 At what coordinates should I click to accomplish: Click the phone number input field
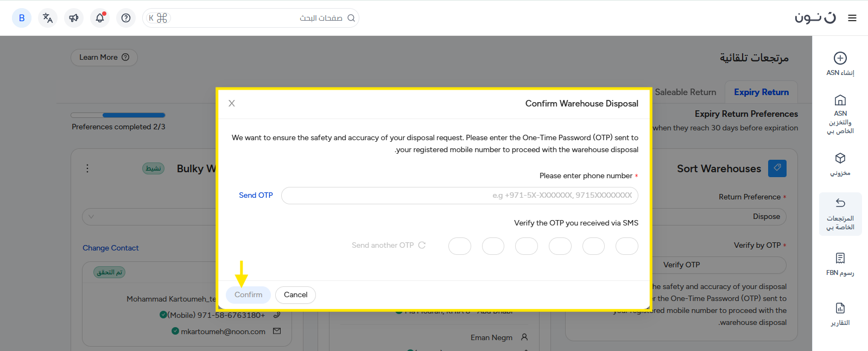tap(459, 196)
